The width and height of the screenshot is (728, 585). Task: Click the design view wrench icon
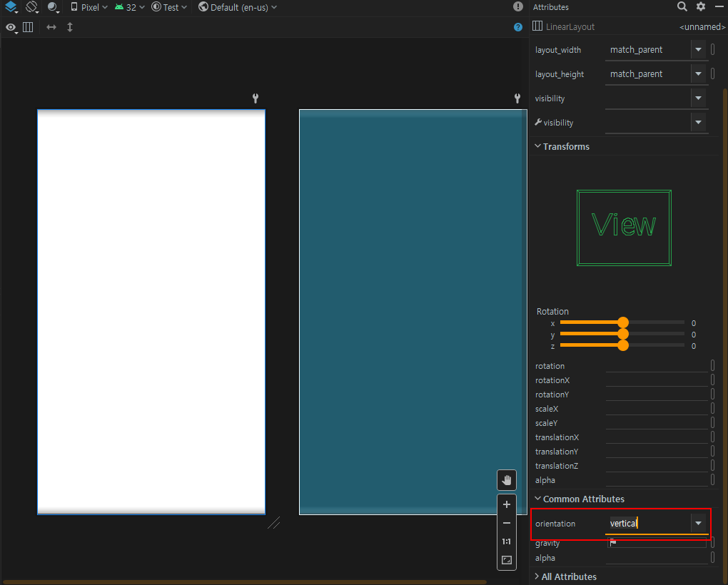click(x=256, y=98)
